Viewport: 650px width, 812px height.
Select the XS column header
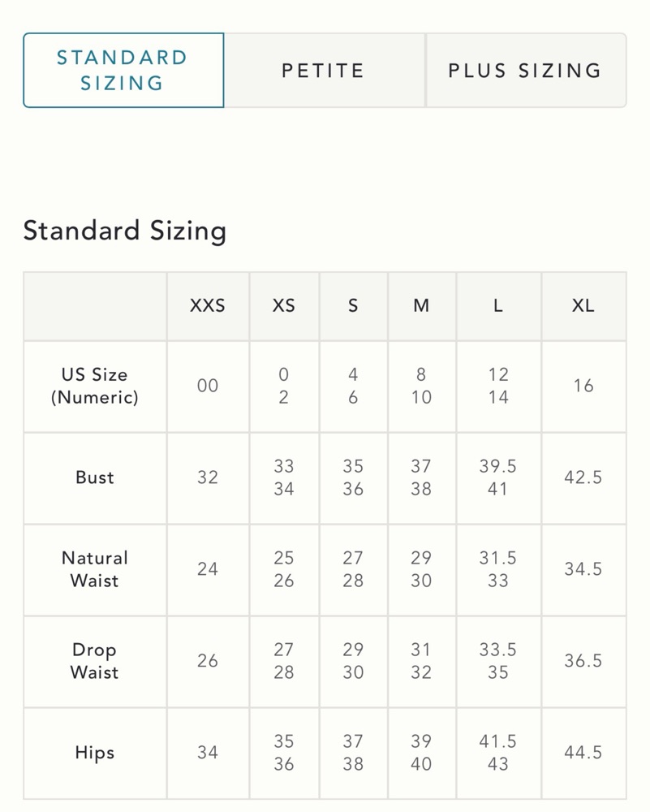point(284,306)
